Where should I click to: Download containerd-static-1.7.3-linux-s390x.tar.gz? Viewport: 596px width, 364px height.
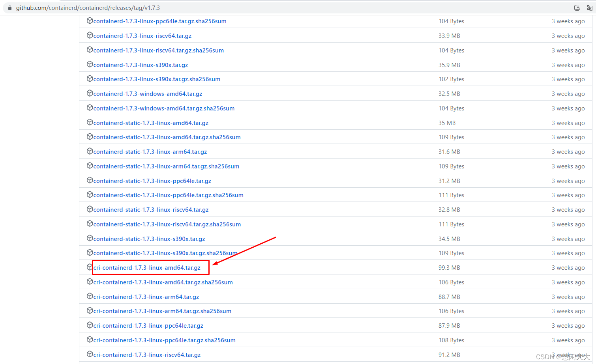(149, 239)
